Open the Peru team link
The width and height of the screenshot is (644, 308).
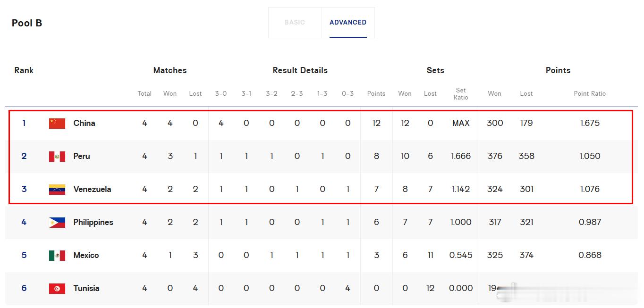click(82, 156)
